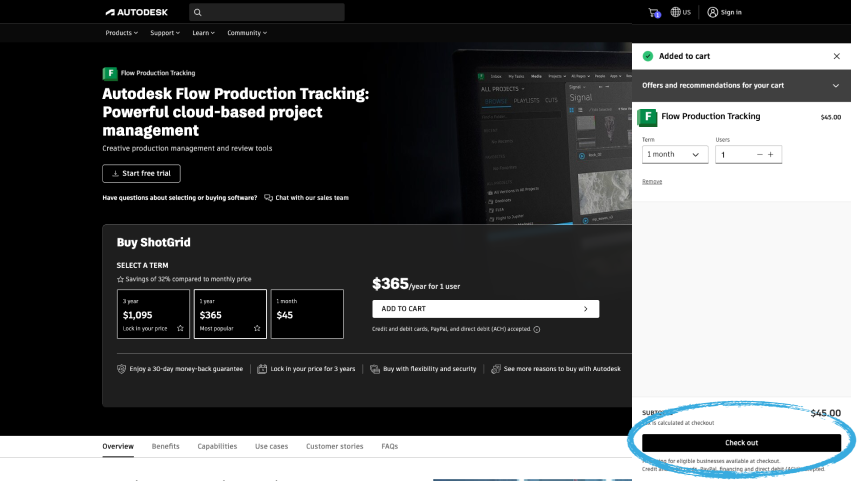Open the Products menu
Viewport: 858px width, 481px height.
(x=121, y=33)
